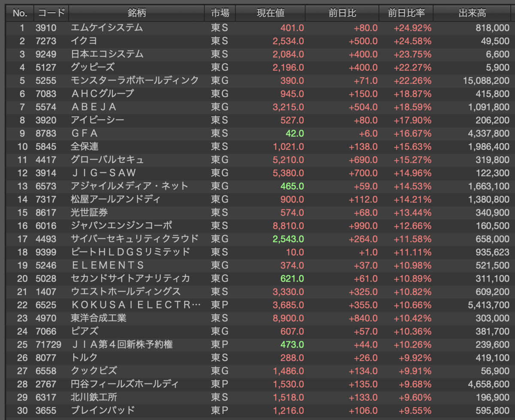The height and width of the screenshot is (420, 515).
Task: Select stock name ＪＩＡ第４回新株予約権
Action: [x=122, y=344]
